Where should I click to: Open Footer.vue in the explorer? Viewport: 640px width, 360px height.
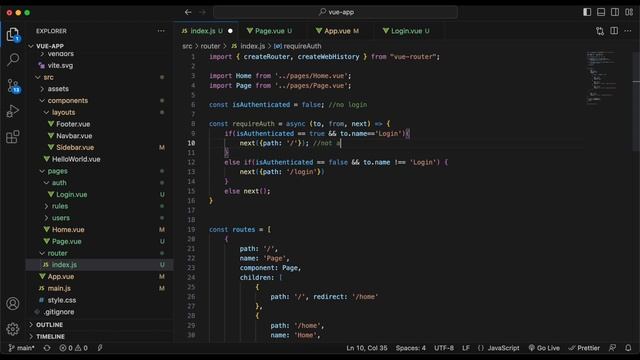click(x=73, y=124)
